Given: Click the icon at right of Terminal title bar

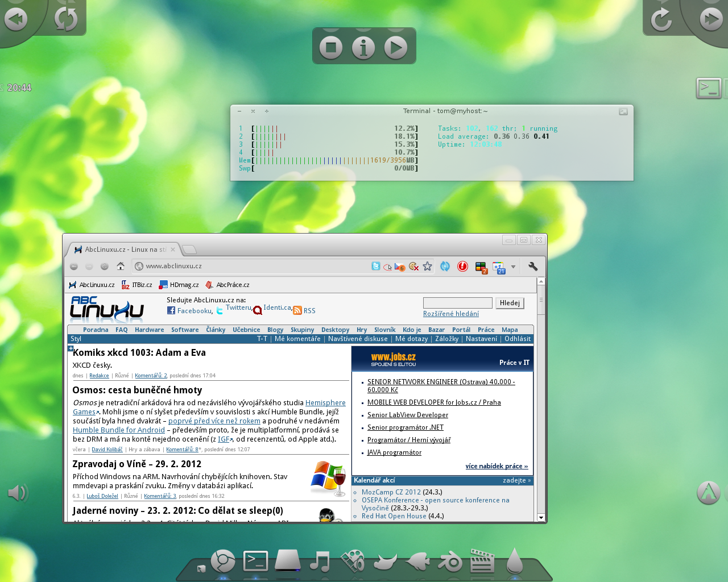Looking at the screenshot, I should pyautogui.click(x=623, y=111).
